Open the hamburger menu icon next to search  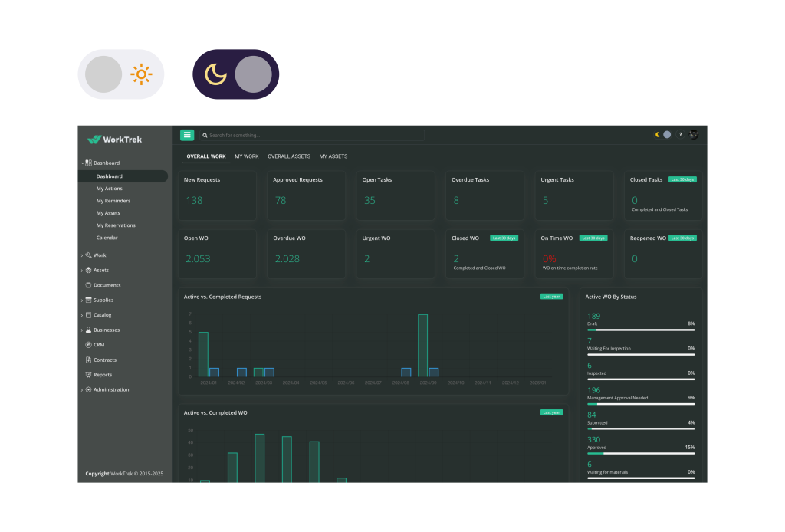(x=187, y=134)
